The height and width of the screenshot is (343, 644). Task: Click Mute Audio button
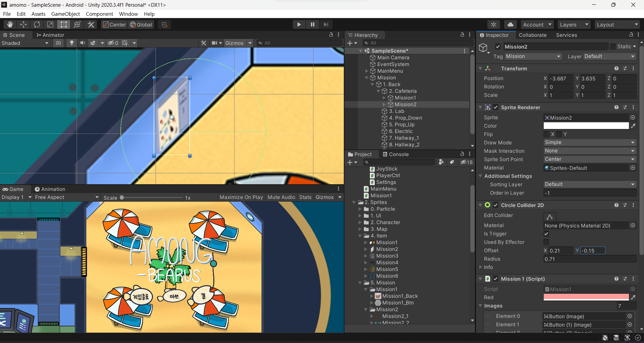[281, 197]
